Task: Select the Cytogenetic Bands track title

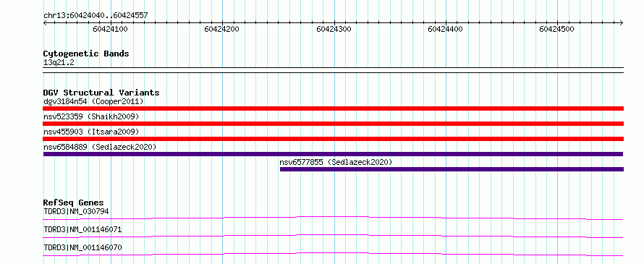Action: pos(86,54)
